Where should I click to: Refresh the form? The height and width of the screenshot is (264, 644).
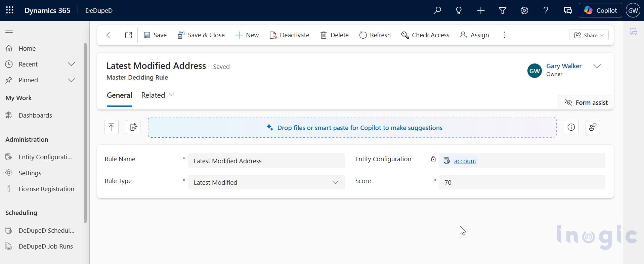(375, 35)
